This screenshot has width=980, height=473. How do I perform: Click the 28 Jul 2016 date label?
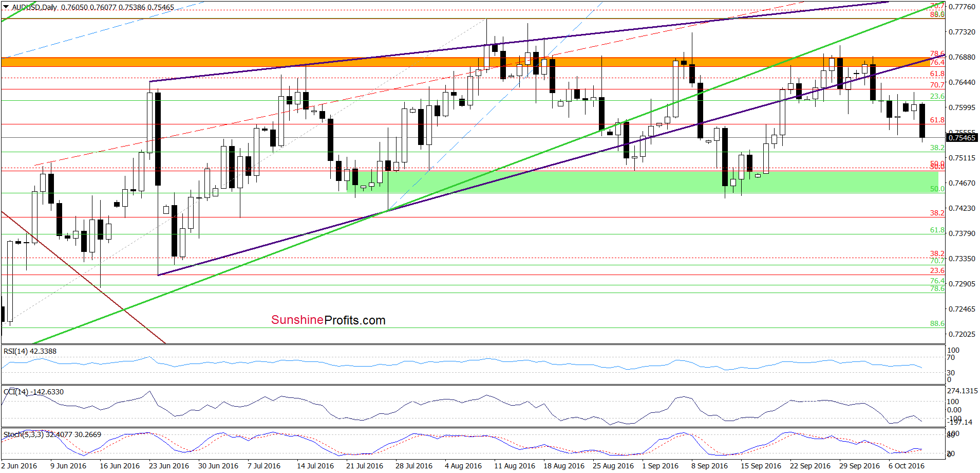tap(414, 466)
